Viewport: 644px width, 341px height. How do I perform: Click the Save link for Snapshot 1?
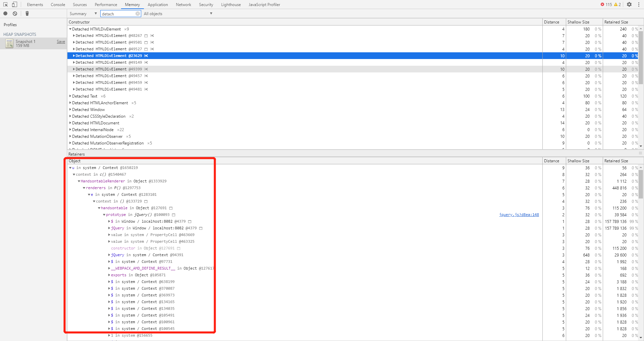pyautogui.click(x=61, y=42)
